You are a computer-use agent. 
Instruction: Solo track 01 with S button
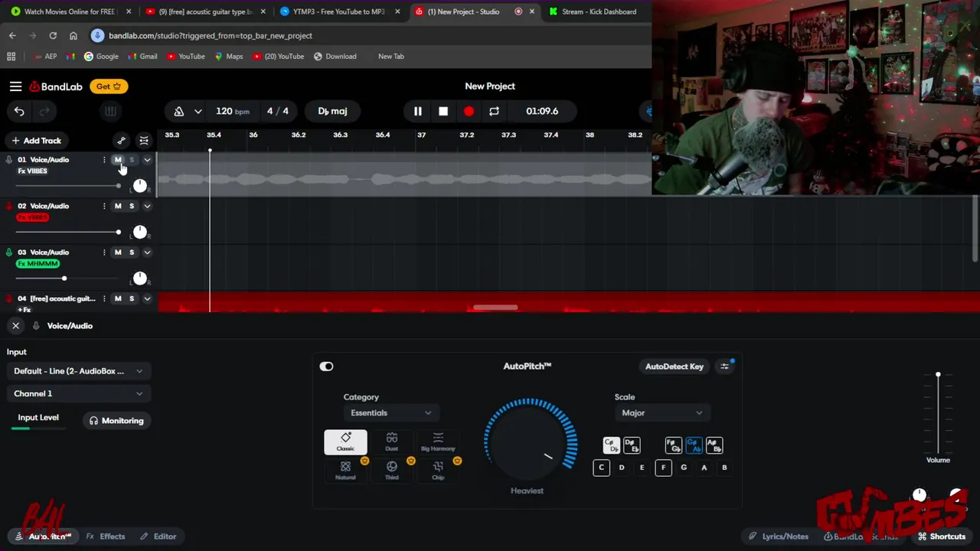[x=132, y=160]
